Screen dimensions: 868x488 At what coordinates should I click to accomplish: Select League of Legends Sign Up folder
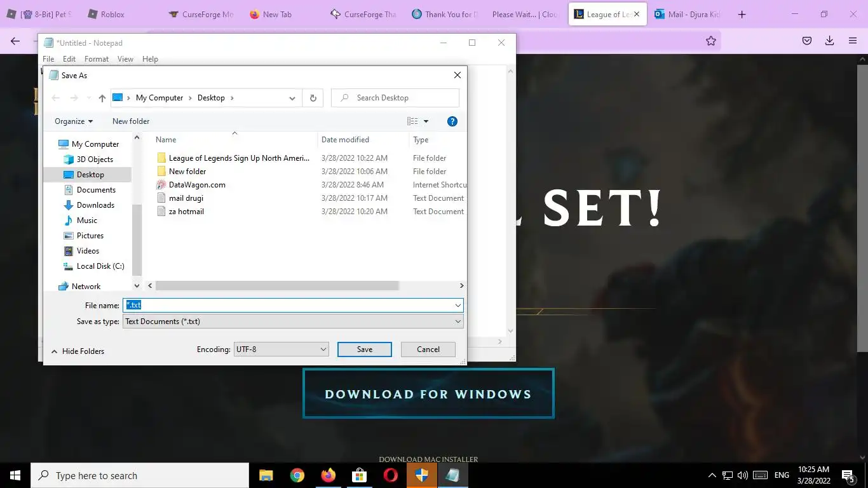click(x=239, y=158)
